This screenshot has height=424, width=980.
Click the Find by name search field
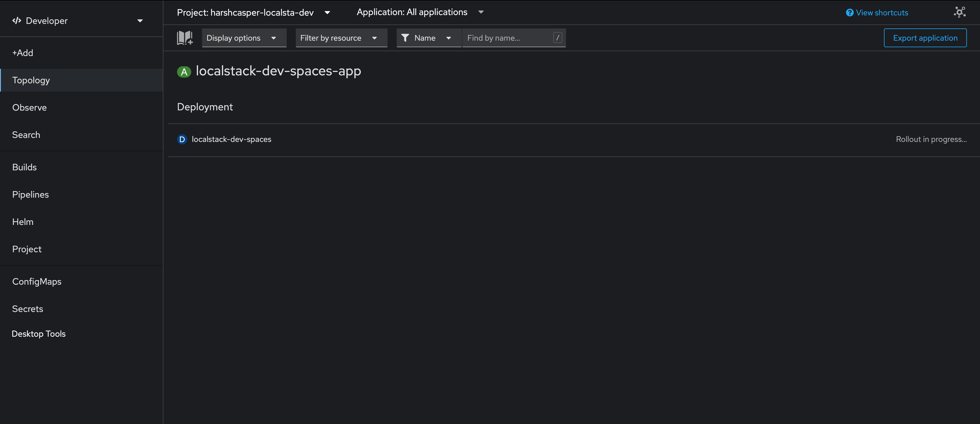[x=506, y=38]
